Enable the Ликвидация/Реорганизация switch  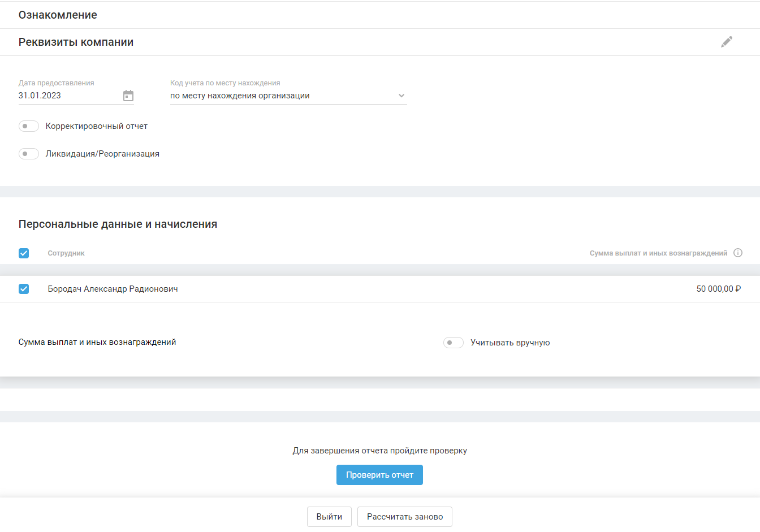[x=29, y=154]
